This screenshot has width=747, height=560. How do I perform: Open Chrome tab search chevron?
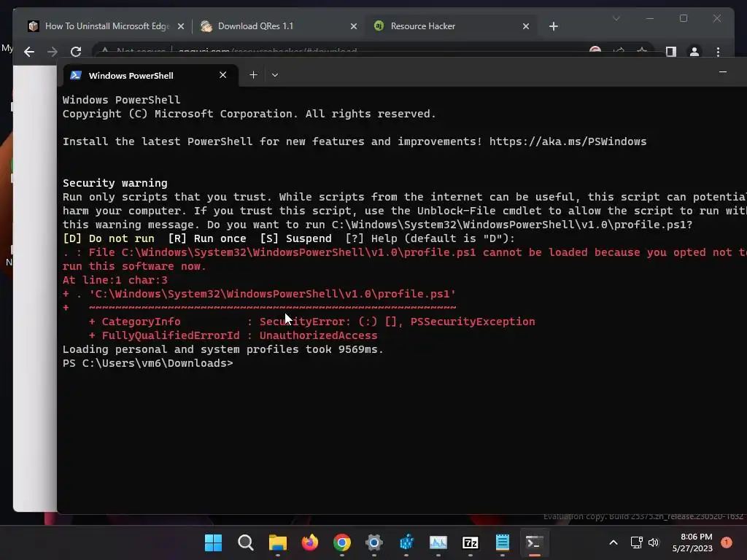point(616,18)
